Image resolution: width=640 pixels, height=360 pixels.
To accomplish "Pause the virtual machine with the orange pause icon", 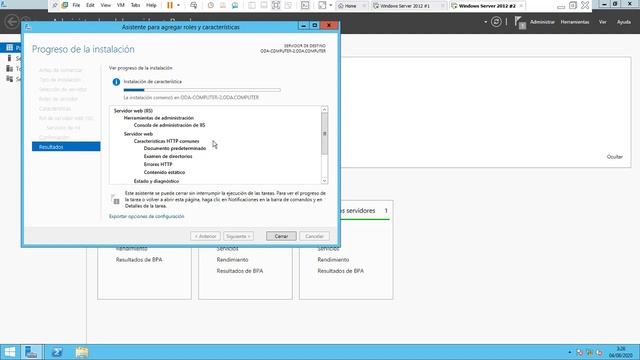I will (170, 5).
